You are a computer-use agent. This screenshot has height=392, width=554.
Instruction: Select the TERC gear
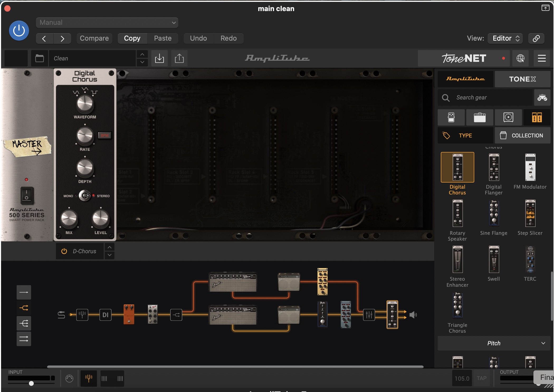pos(530,260)
